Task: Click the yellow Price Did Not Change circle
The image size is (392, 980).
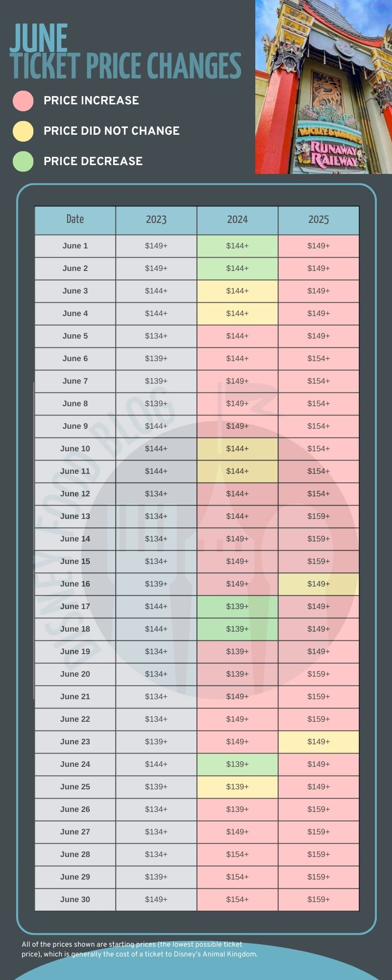Action: (23, 131)
